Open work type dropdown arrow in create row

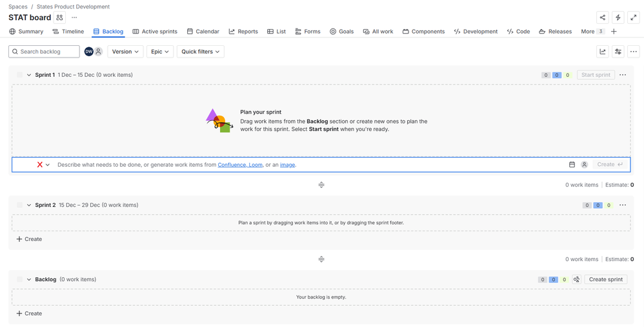pos(48,165)
